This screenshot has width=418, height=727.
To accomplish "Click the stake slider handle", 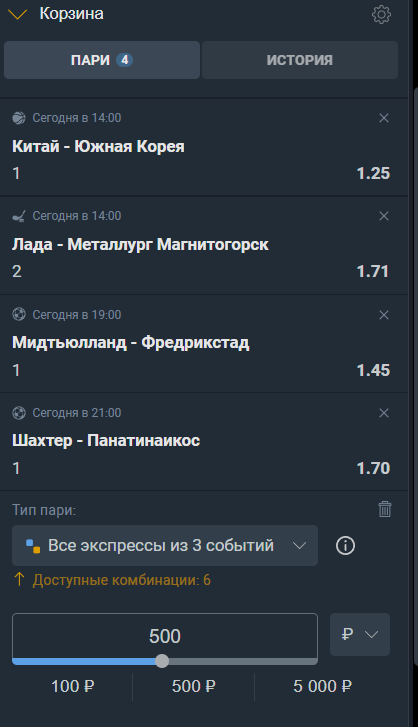I will [162, 661].
